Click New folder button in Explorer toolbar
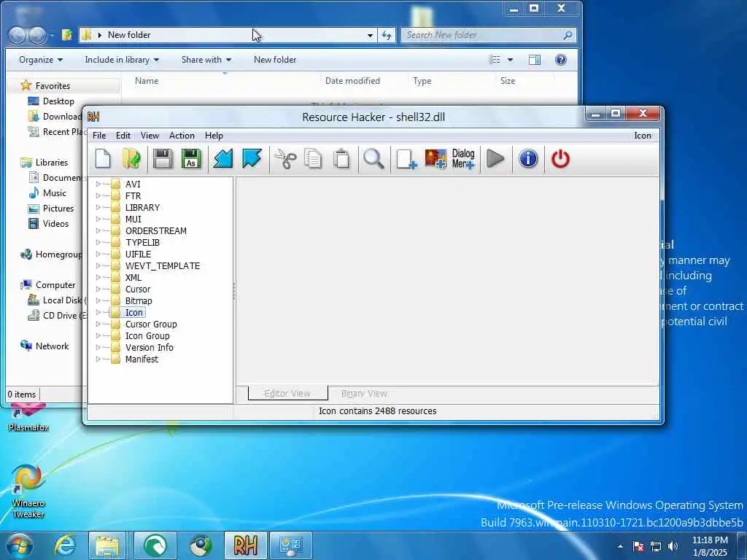 pos(275,60)
